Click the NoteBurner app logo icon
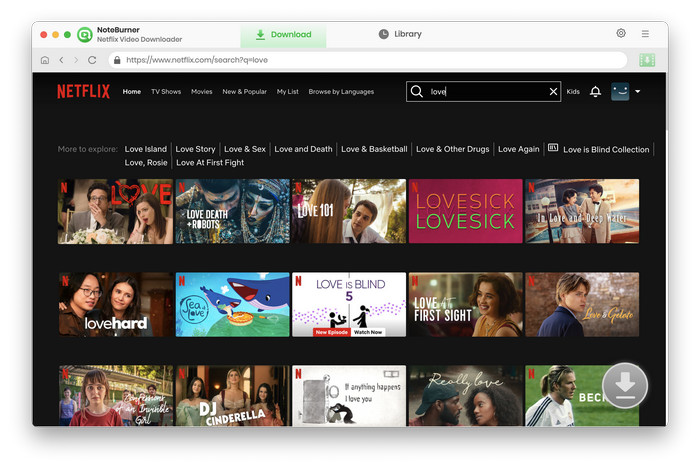The height and width of the screenshot is (469, 700). click(85, 34)
